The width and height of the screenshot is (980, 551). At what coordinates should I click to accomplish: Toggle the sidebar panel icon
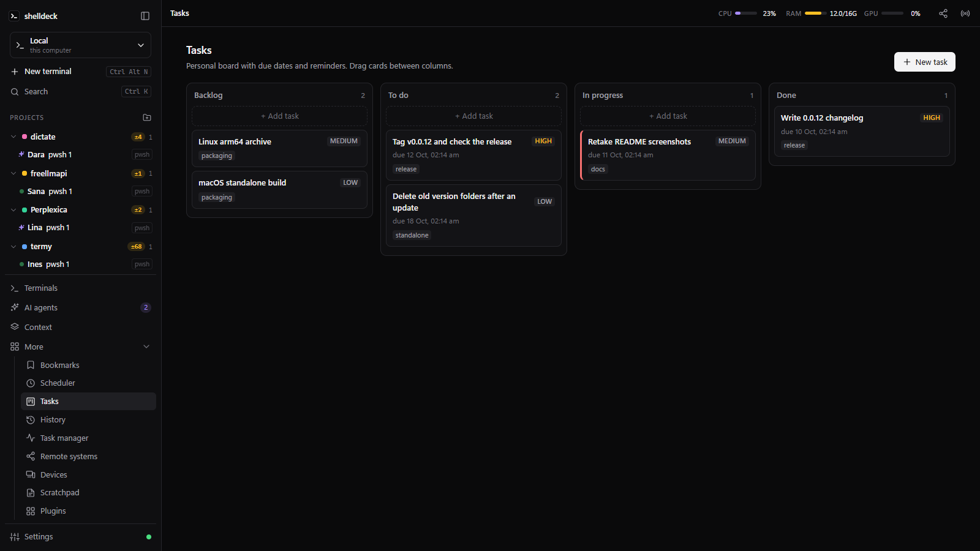pos(145,16)
